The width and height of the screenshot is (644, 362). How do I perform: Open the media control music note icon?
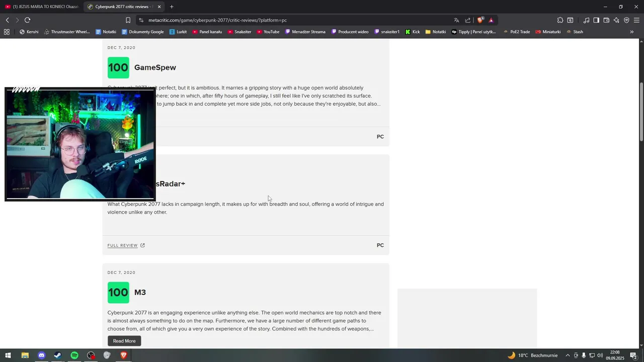point(586,20)
